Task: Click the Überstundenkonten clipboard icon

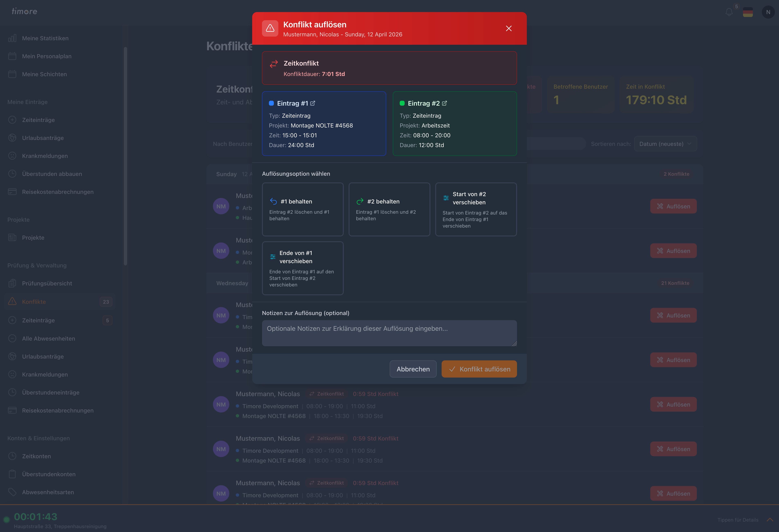Action: 12,474
